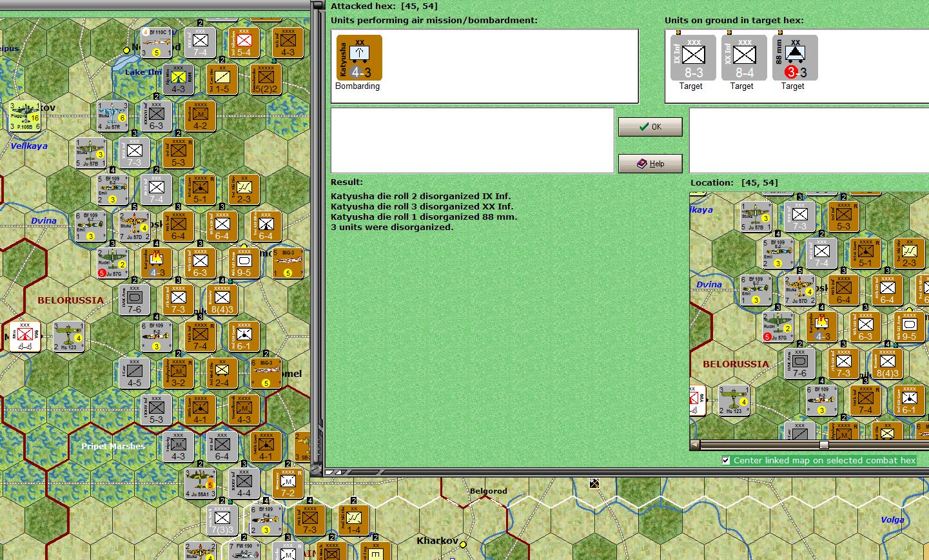Select 9-5 armor counter on main map
Image resolution: width=929 pixels, height=560 pixels.
244,263
